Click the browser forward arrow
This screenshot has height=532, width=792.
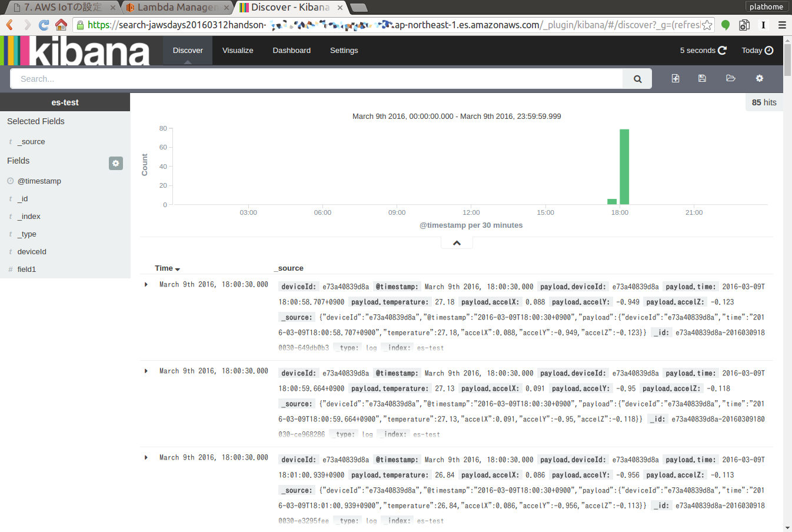[x=26, y=25]
